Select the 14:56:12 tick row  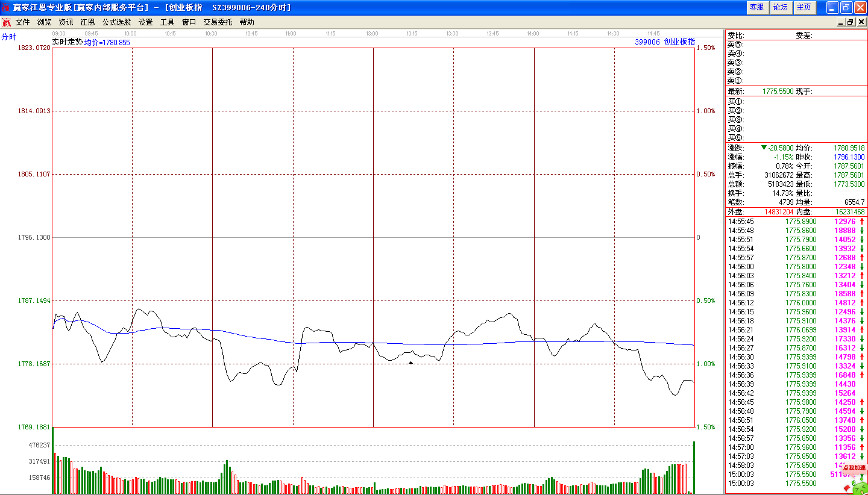(796, 303)
